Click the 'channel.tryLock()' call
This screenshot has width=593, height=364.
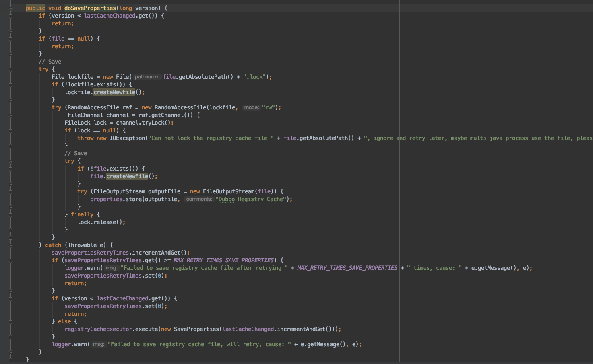(x=143, y=123)
